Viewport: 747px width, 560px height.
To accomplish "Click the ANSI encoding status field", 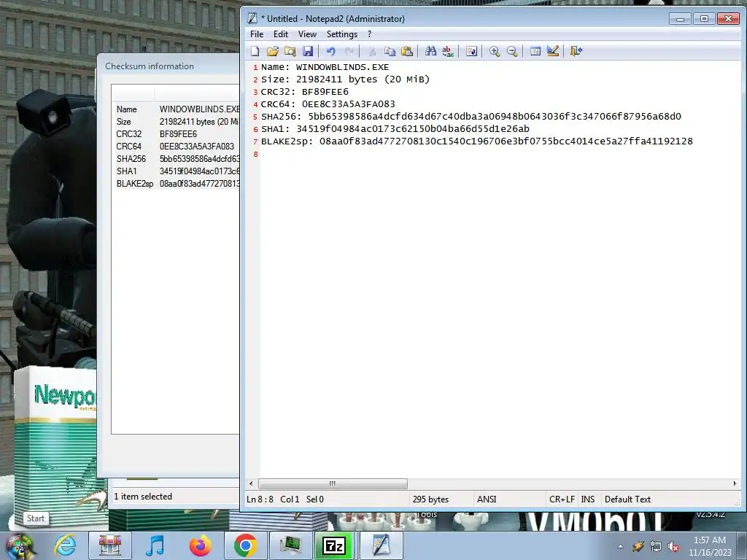I will point(487,499).
